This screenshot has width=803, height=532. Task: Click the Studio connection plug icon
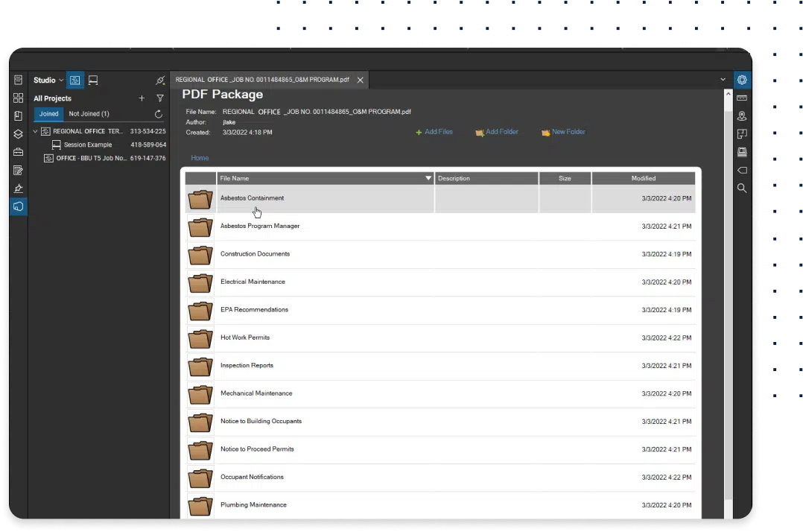coord(160,80)
